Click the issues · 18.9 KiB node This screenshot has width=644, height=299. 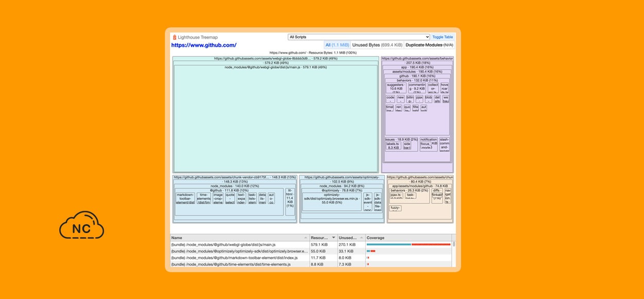tap(402, 139)
